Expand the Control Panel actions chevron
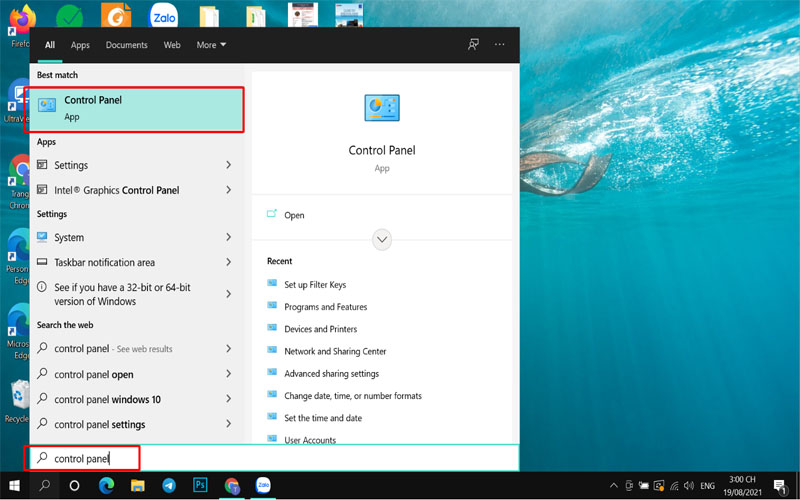 [x=381, y=240]
